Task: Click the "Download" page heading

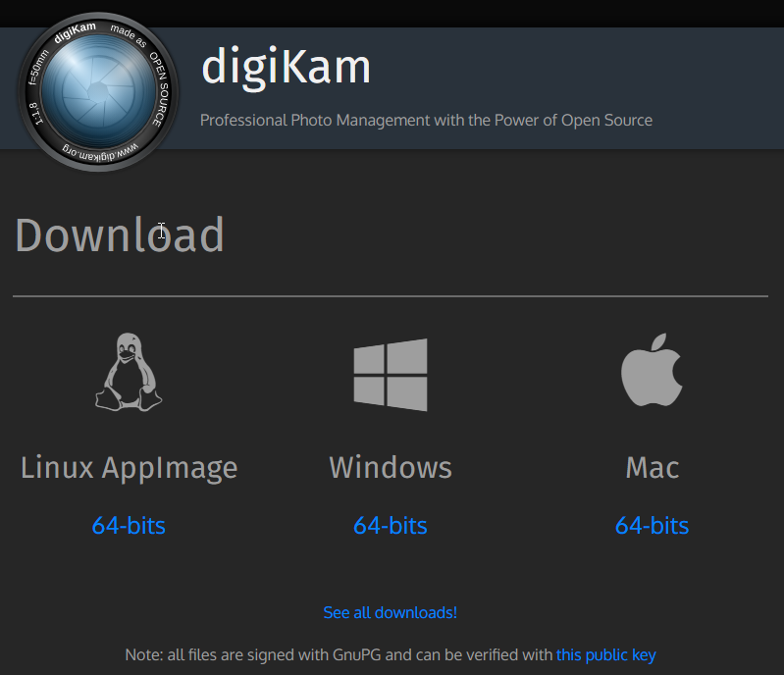Action: tap(120, 235)
